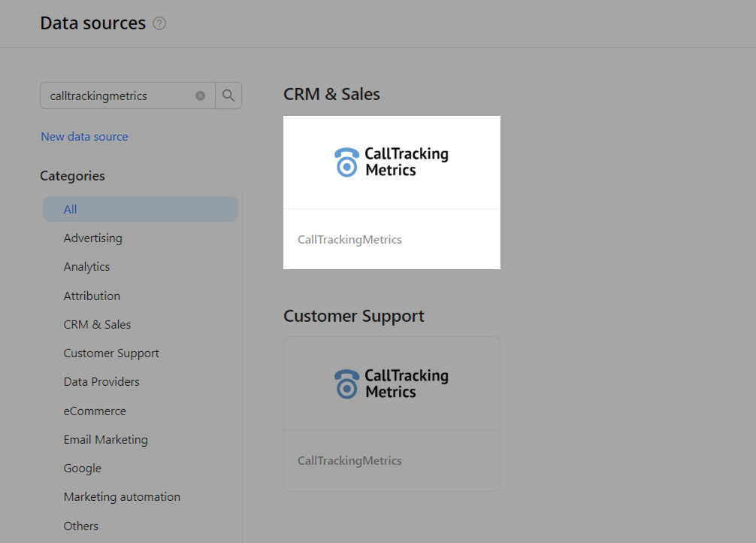Click the help icon beside Data sources
Screen dimensions: 756x543
(x=159, y=23)
